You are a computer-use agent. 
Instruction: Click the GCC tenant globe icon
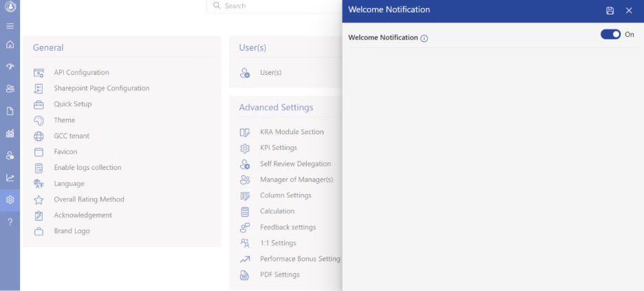pos(39,136)
